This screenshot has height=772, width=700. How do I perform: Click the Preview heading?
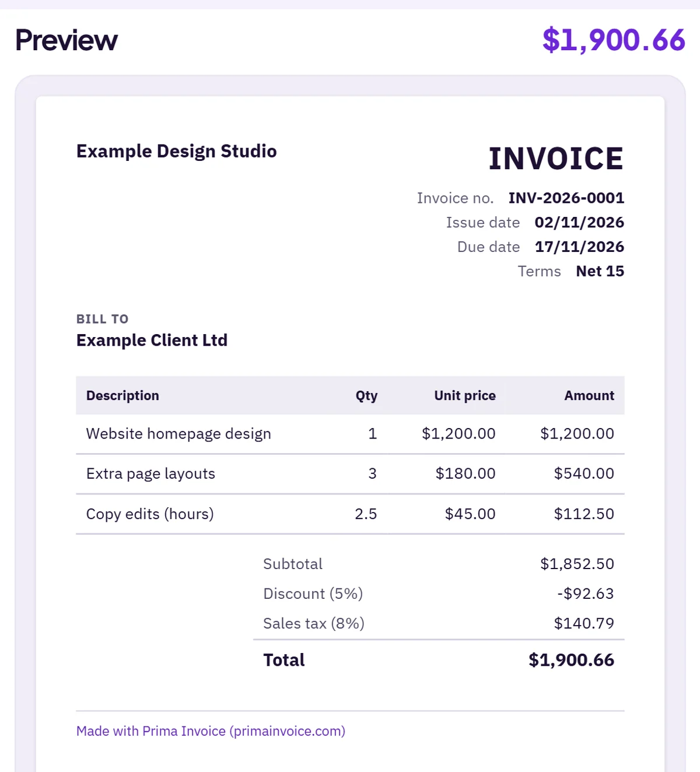(x=66, y=40)
